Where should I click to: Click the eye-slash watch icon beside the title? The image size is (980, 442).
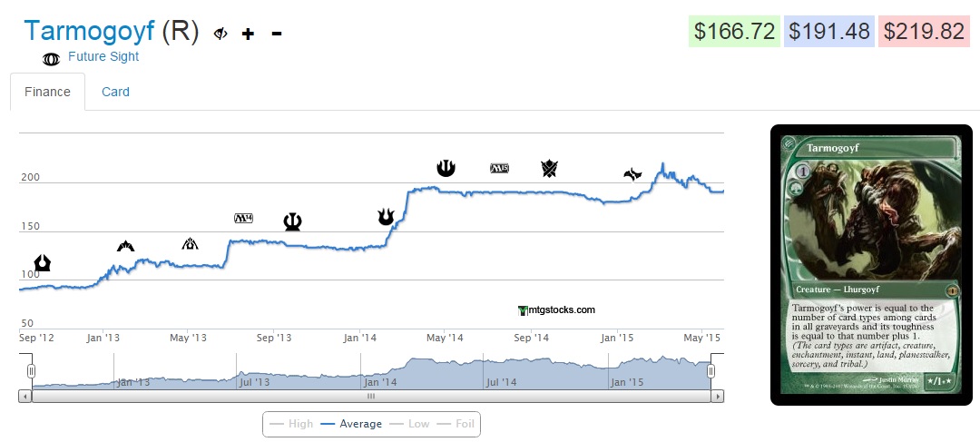220,34
